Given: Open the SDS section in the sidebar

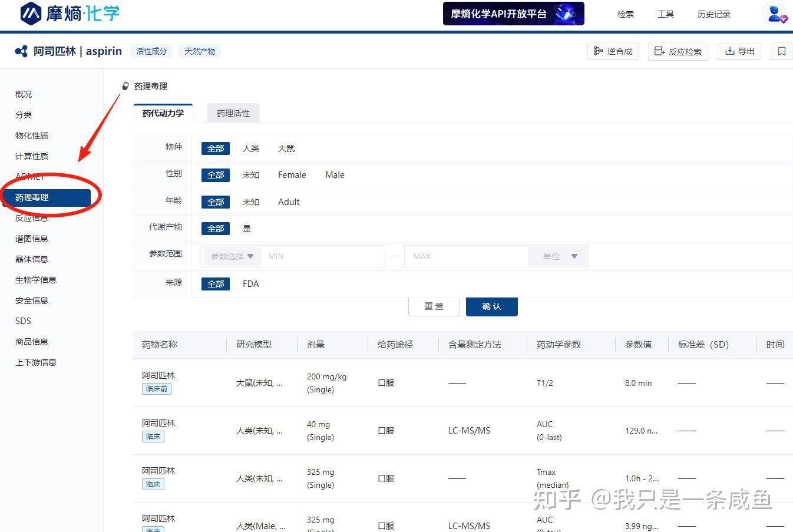Looking at the screenshot, I should tap(23, 320).
